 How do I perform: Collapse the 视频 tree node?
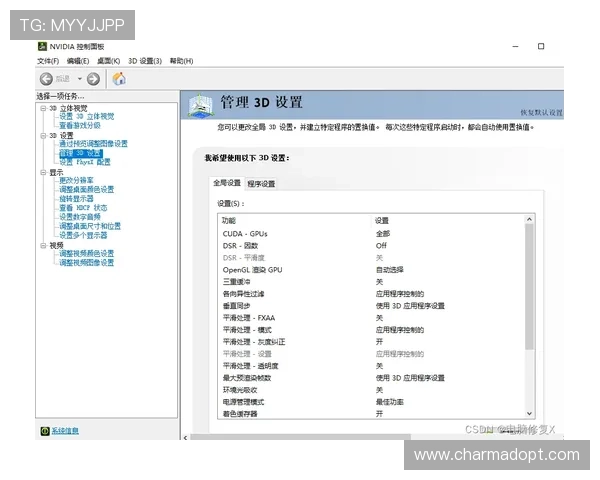pos(43,245)
